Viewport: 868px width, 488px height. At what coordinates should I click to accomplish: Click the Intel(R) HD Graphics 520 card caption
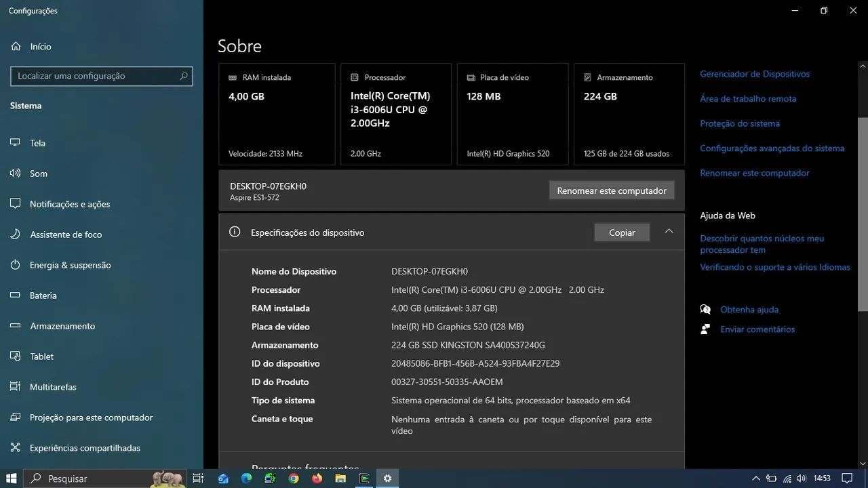click(508, 154)
